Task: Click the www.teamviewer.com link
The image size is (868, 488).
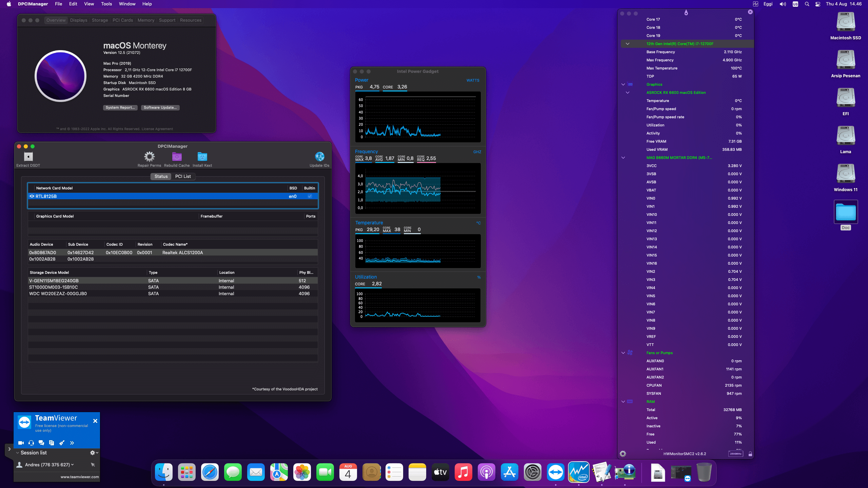Action: [x=80, y=477]
